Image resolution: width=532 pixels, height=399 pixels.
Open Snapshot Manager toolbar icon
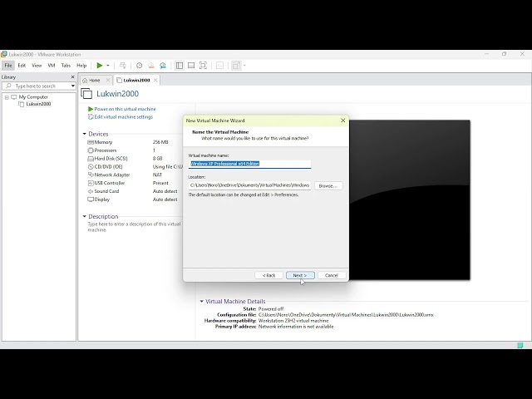point(163,66)
